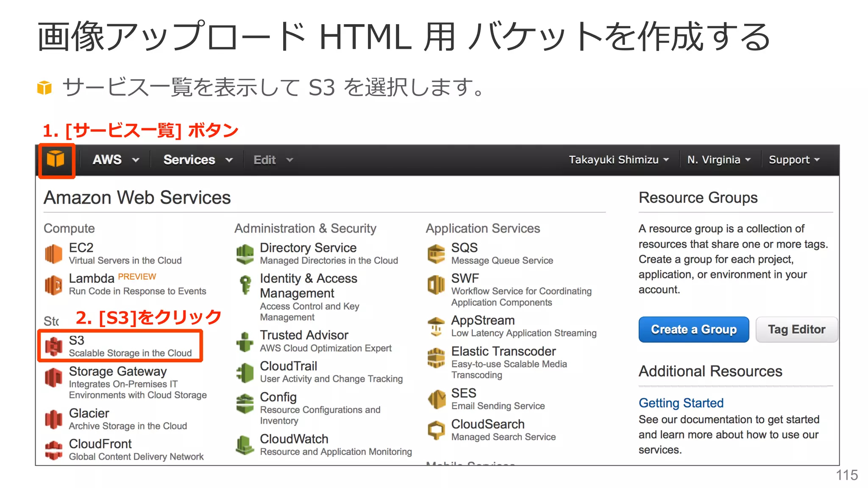Open Takayuki Shimizu account menu
868x488 pixels.
(x=619, y=160)
